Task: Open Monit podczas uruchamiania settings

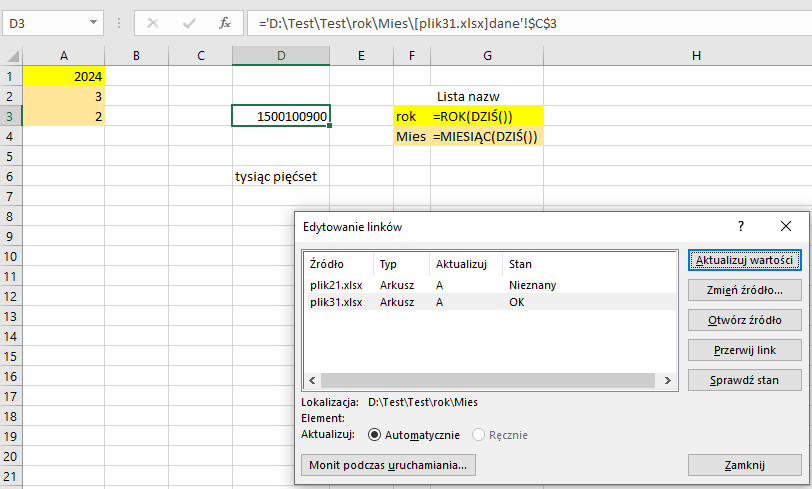Action: [388, 465]
